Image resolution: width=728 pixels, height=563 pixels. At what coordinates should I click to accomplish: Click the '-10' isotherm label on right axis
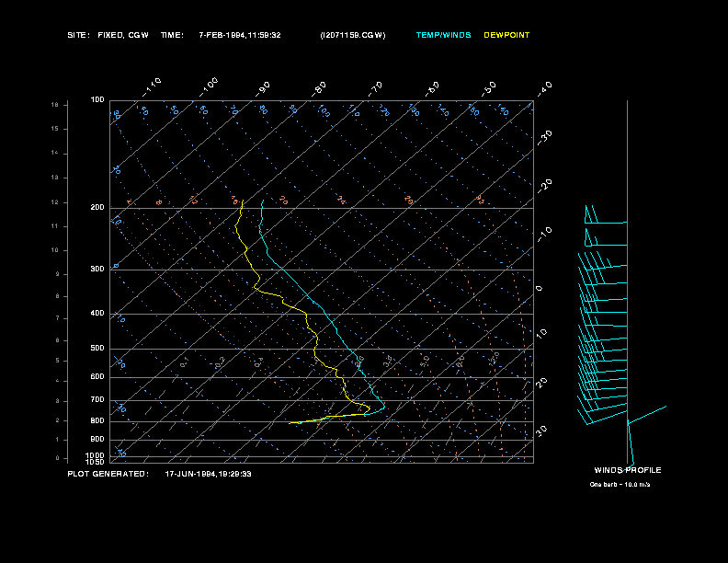pyautogui.click(x=544, y=235)
